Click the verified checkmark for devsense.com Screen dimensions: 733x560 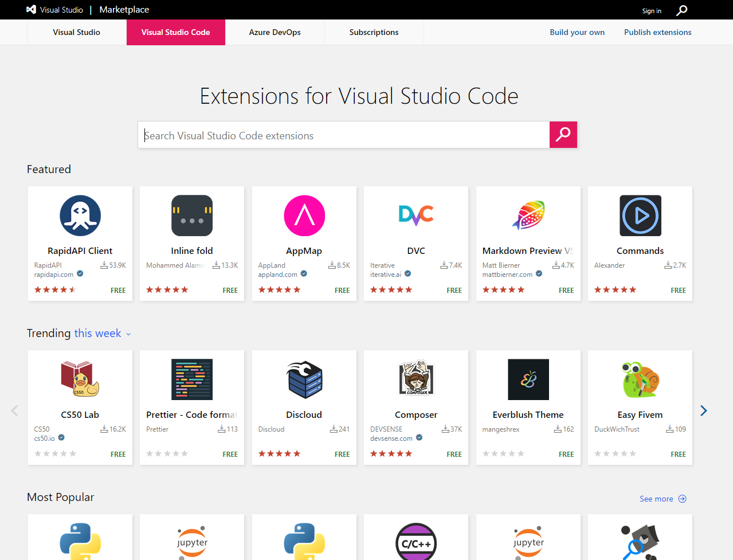pyautogui.click(x=419, y=437)
